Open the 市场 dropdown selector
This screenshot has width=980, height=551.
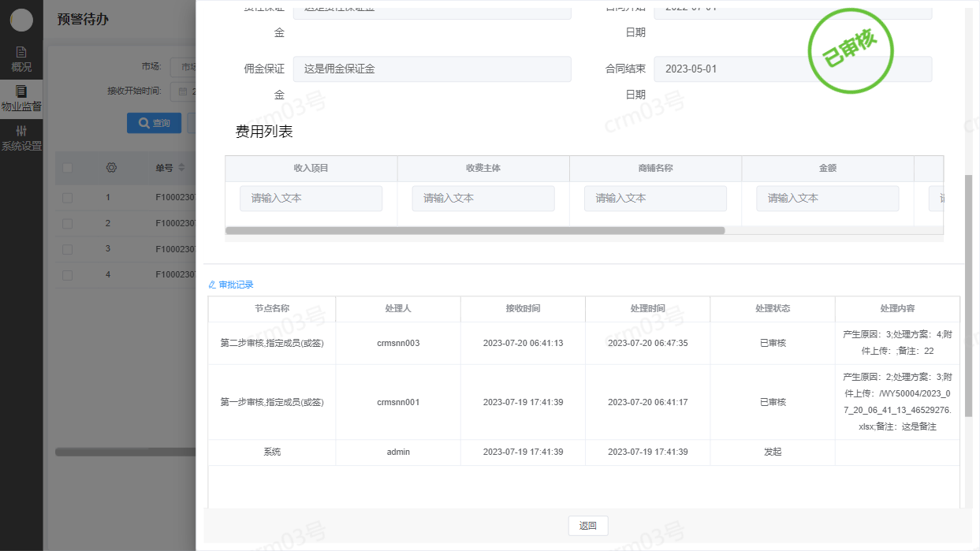(184, 67)
